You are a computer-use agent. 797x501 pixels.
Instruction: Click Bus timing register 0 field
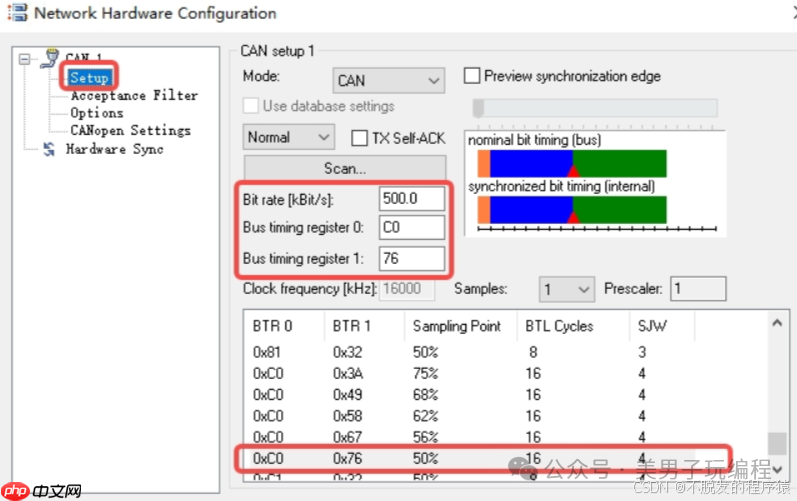point(411,228)
